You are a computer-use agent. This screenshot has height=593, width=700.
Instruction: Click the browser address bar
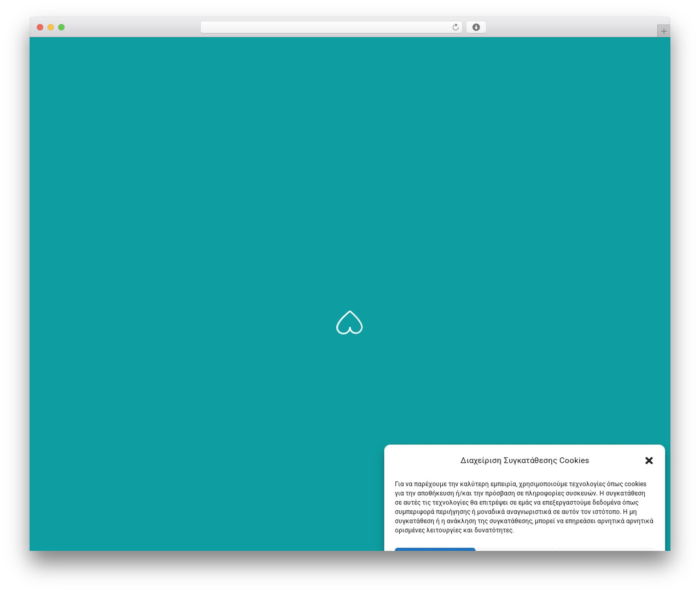(x=331, y=27)
